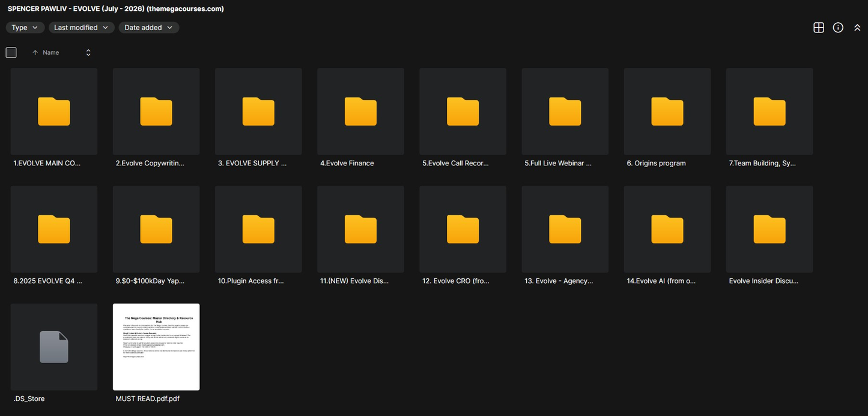The height and width of the screenshot is (416, 868).
Task: Click the 10.Plugin Access fr... label text
Action: pyautogui.click(x=251, y=281)
